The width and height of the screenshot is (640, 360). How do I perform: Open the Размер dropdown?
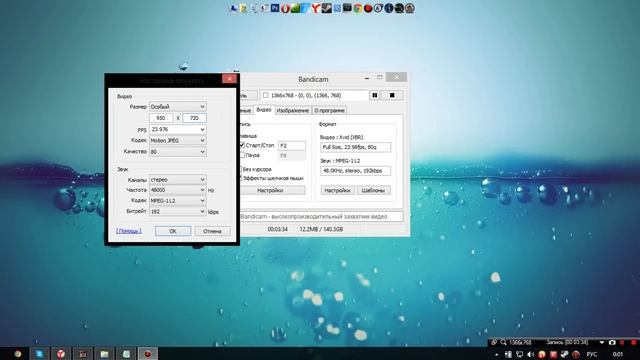pyautogui.click(x=178, y=107)
